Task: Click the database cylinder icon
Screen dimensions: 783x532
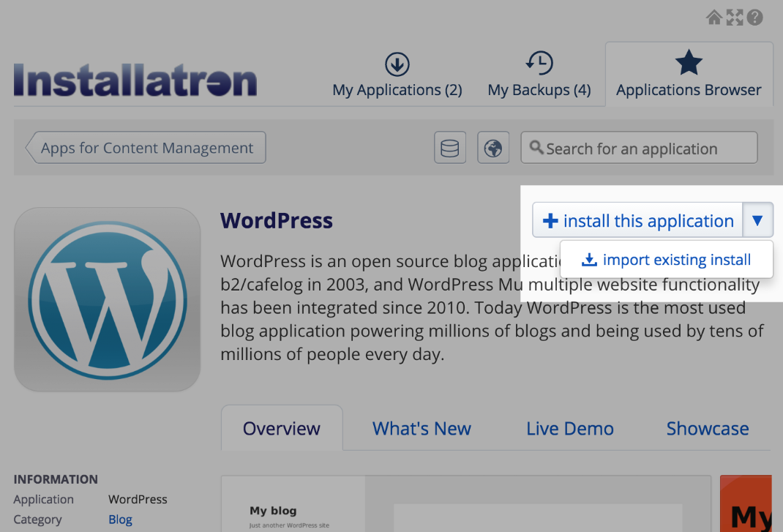Action: 449,148
